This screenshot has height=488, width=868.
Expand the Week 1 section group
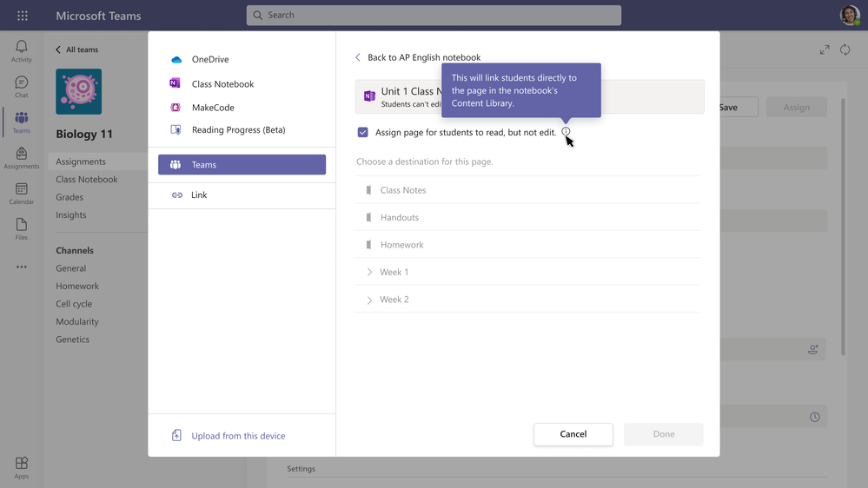click(x=369, y=272)
